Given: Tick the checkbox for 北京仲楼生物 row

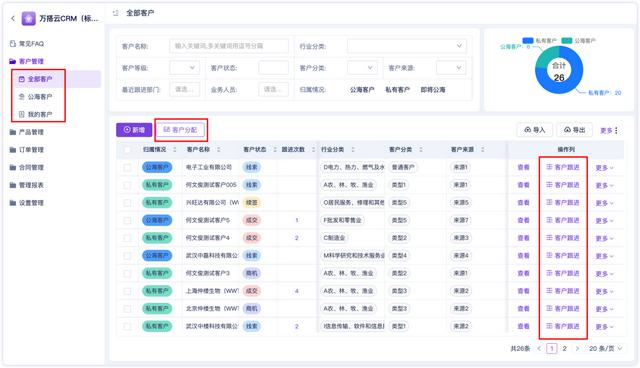Looking at the screenshot, I should [x=127, y=309].
